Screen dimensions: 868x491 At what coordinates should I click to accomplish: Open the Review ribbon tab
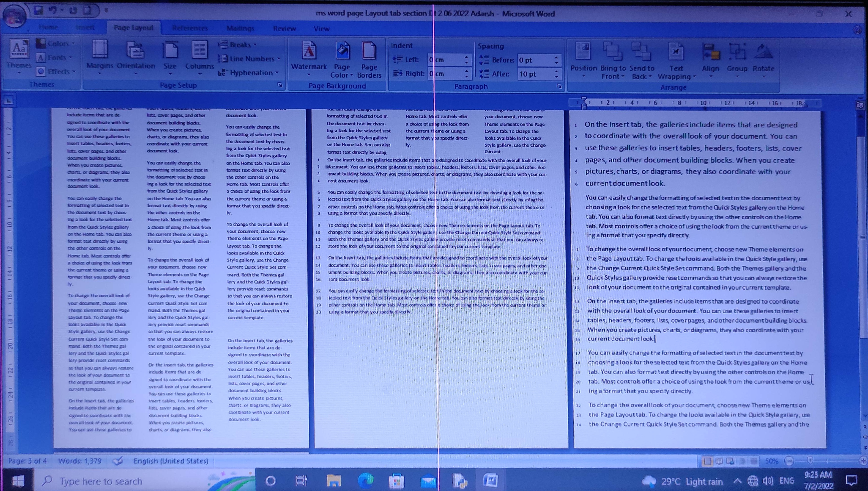(284, 29)
